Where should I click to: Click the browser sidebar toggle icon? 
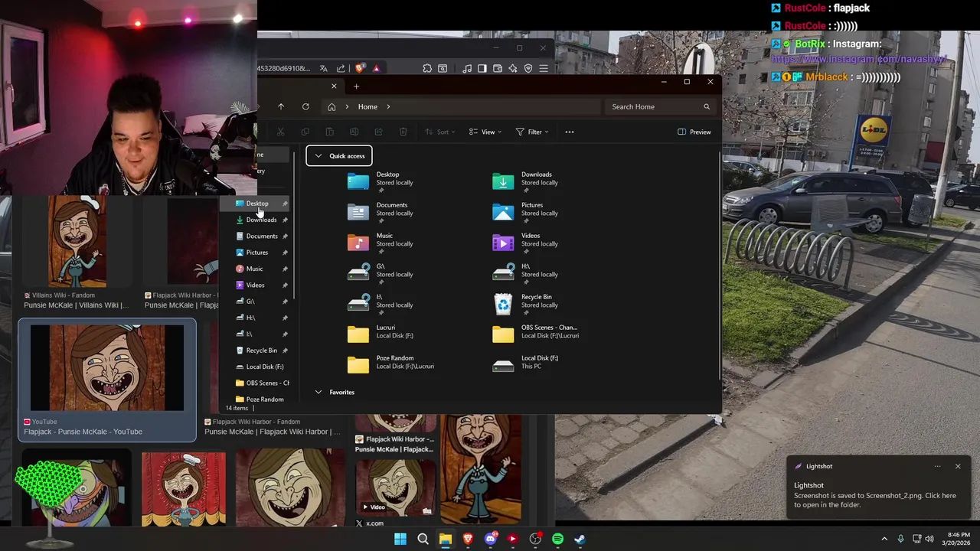[482, 69]
